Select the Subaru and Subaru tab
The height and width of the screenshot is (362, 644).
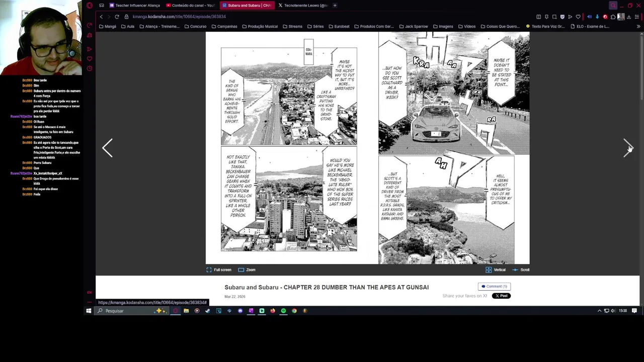(x=247, y=6)
